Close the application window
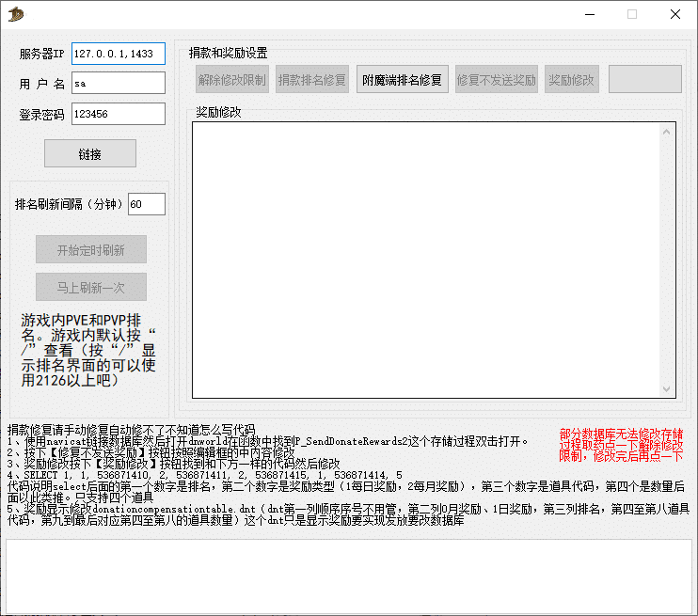The height and width of the screenshot is (616, 698). coord(675,14)
